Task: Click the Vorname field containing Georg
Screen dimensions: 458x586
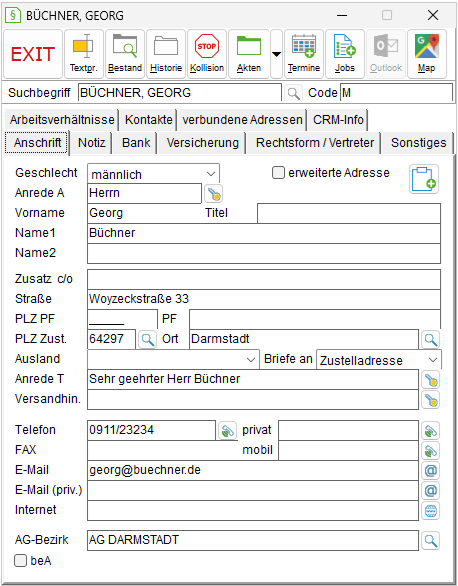Action: (x=145, y=213)
